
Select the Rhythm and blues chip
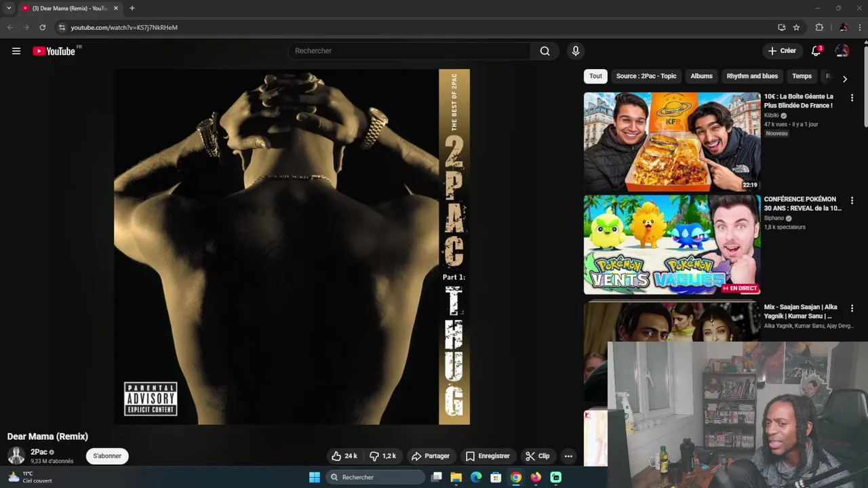point(752,76)
